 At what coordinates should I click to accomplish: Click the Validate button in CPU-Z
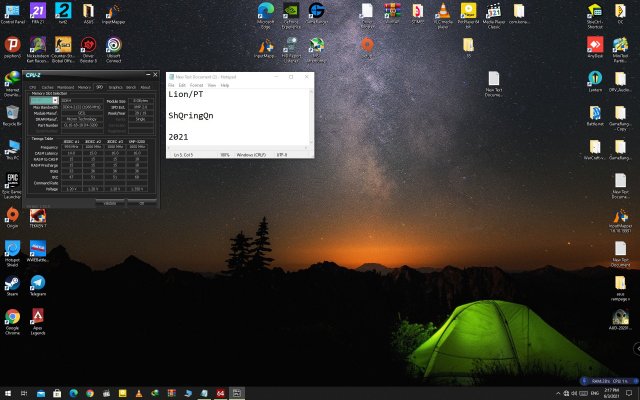[112, 202]
